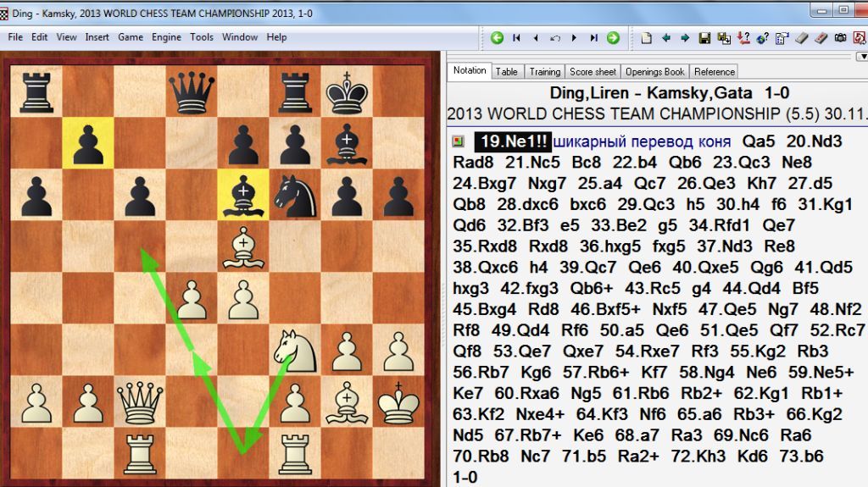Click the black queen on d8
The width and height of the screenshot is (868, 487).
[192, 91]
